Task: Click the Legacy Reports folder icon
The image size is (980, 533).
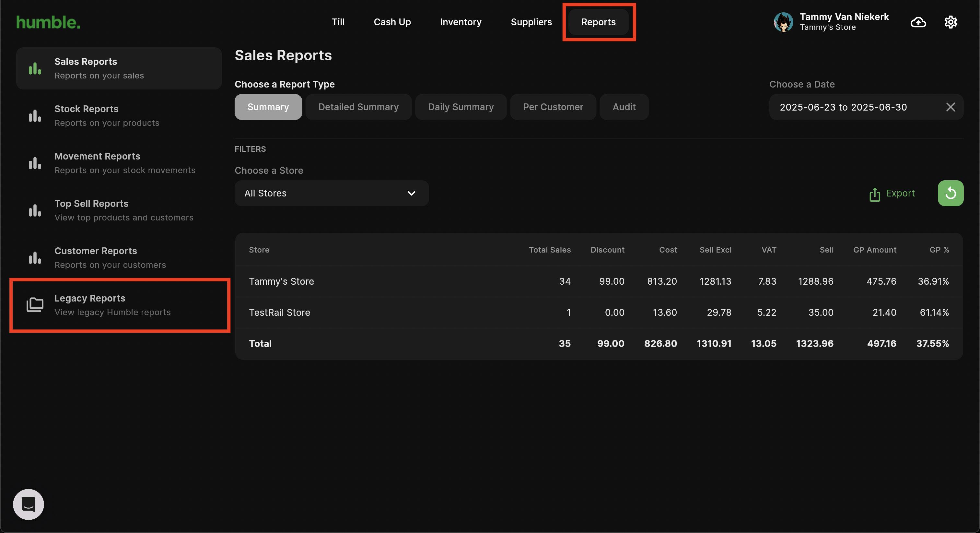Action: click(35, 304)
